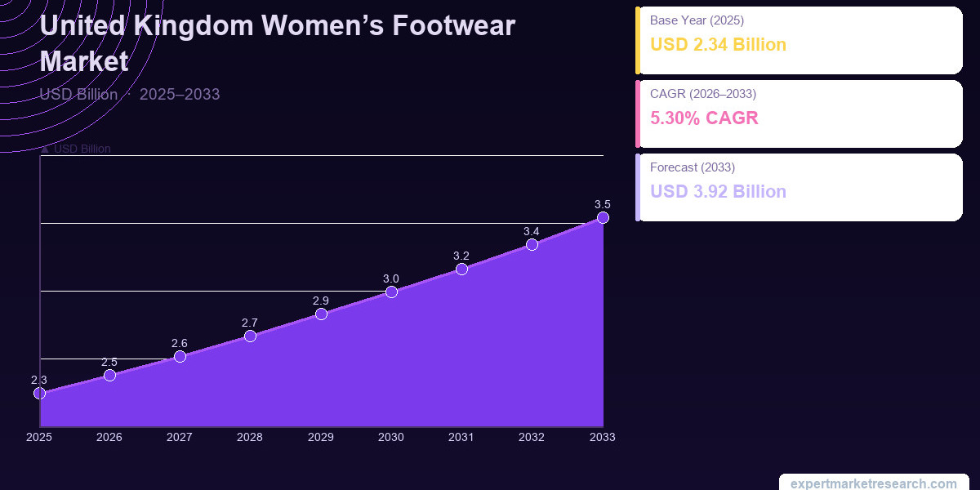Click the 'Forecast (2033)' label
This screenshot has height=490, width=980.
click(693, 167)
